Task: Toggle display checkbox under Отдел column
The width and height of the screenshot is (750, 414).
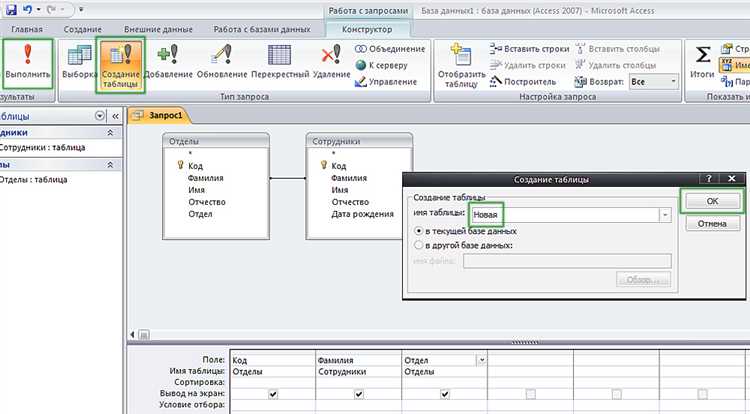Action: pos(444,394)
